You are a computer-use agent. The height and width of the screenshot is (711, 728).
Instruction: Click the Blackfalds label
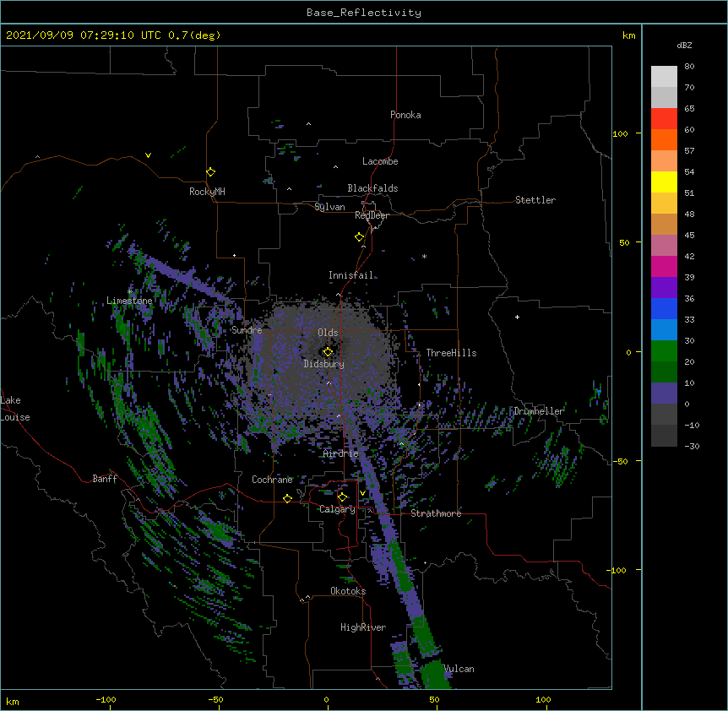pyautogui.click(x=372, y=188)
